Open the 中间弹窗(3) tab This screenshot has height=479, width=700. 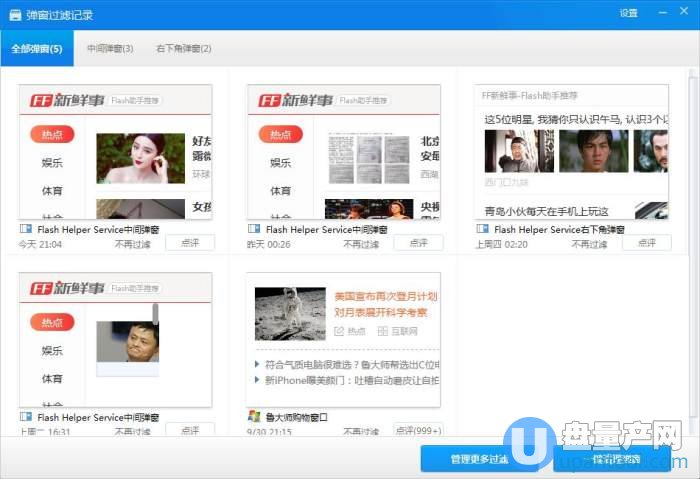110,48
